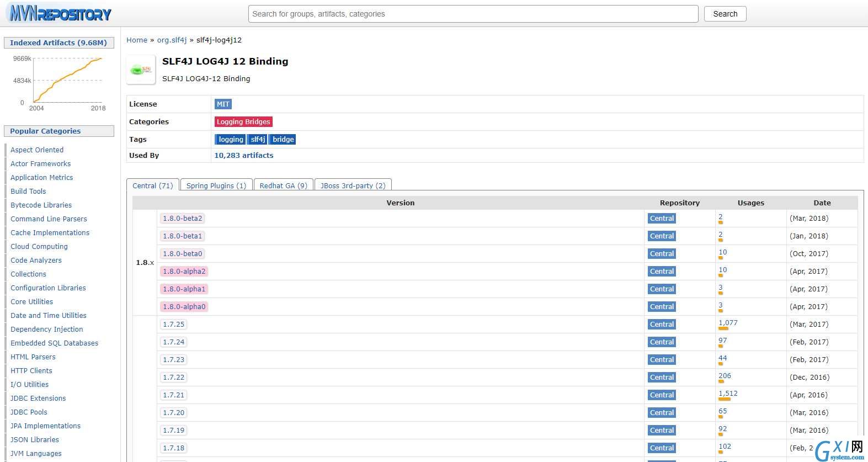Open the Date and Time Utilities category
868x462 pixels.
coord(49,316)
